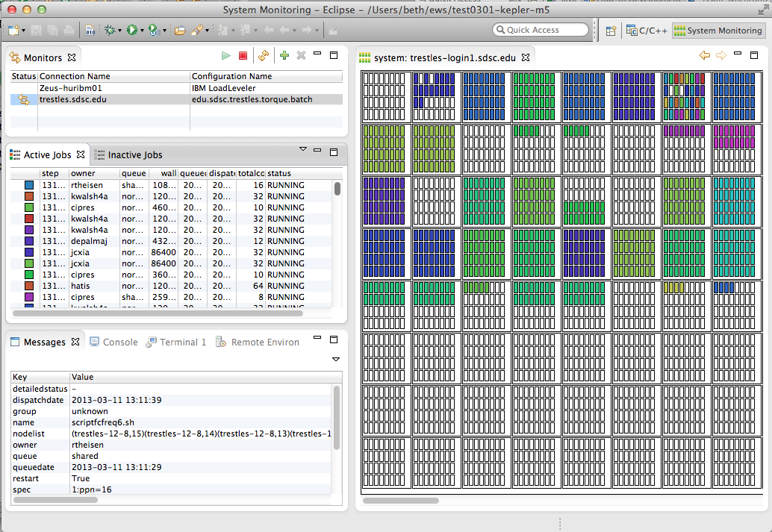Viewport: 772px width, 532px height.
Task: Switch to the C/C++ perspective
Action: 647,31
